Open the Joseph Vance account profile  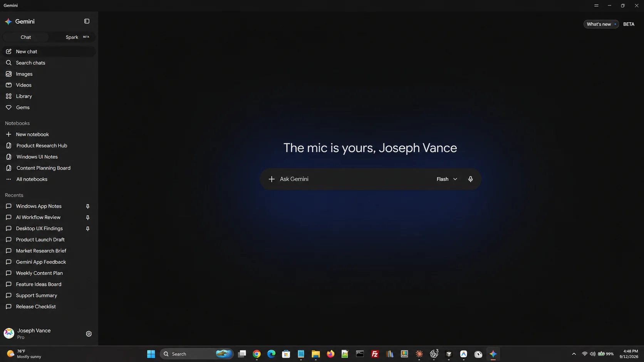click(x=28, y=334)
